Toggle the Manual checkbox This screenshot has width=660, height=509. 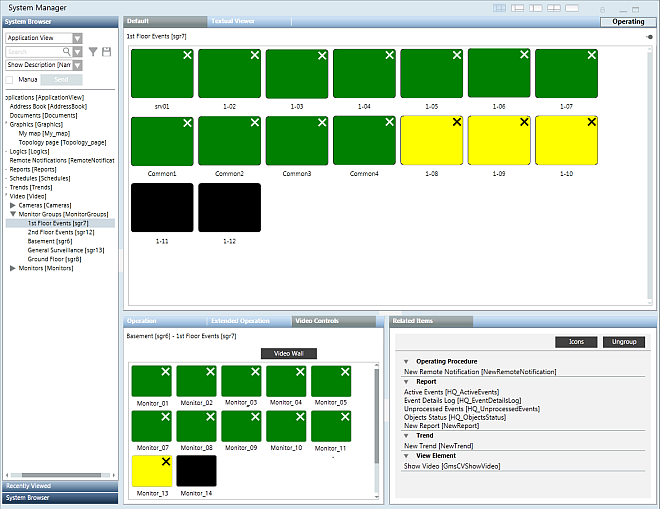tap(10, 78)
